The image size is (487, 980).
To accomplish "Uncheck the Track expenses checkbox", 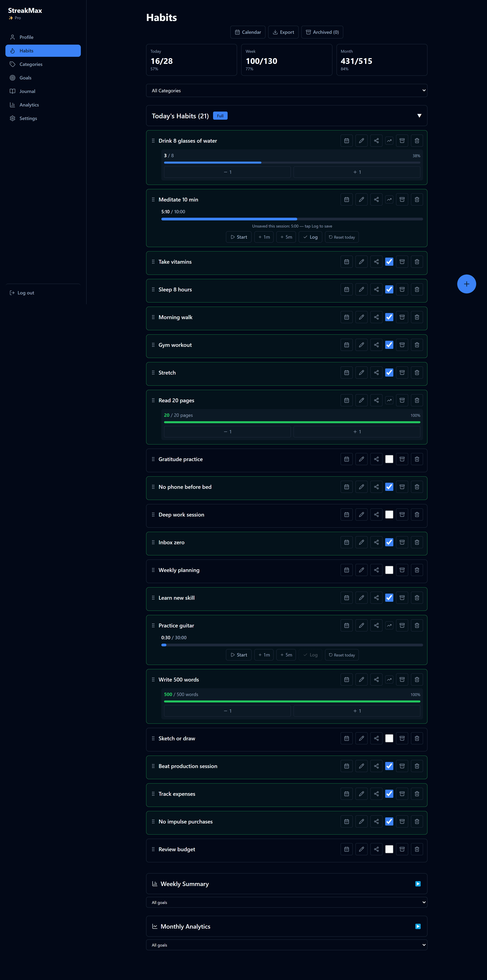I will tap(389, 794).
